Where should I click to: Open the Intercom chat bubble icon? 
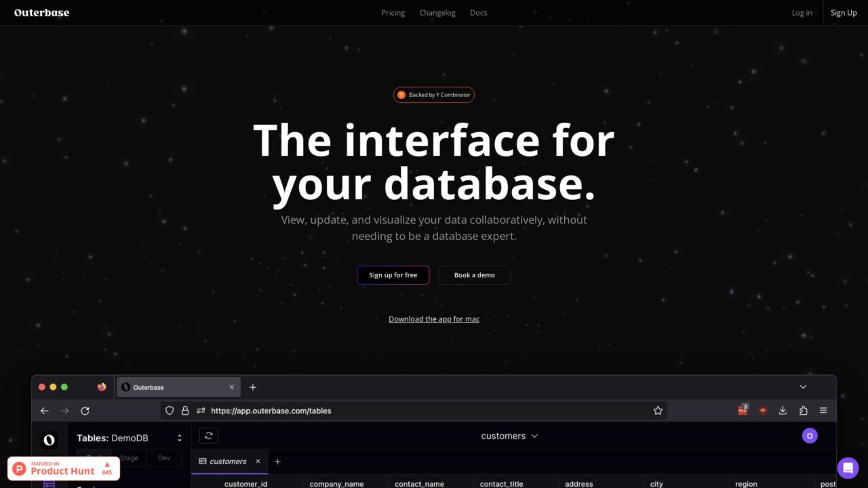click(848, 468)
